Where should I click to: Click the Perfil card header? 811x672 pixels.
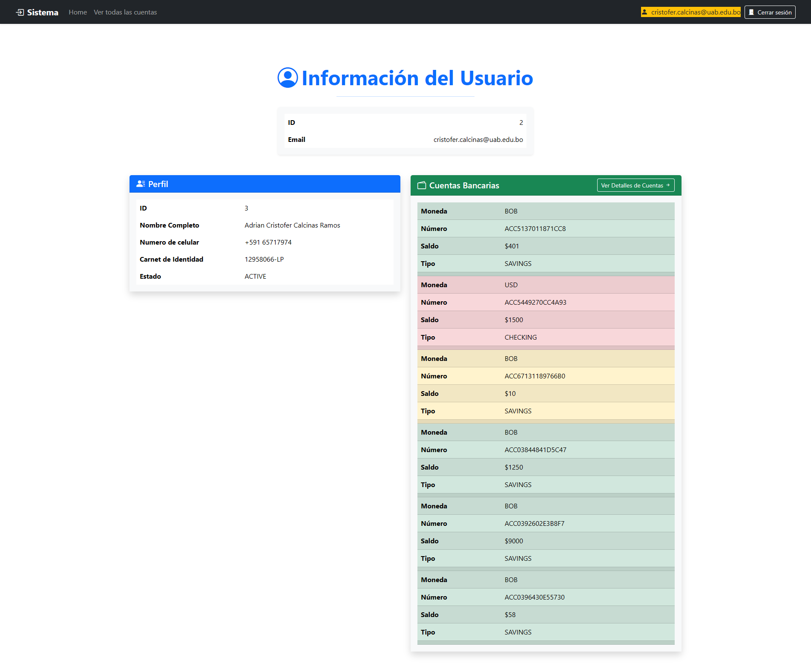point(265,184)
